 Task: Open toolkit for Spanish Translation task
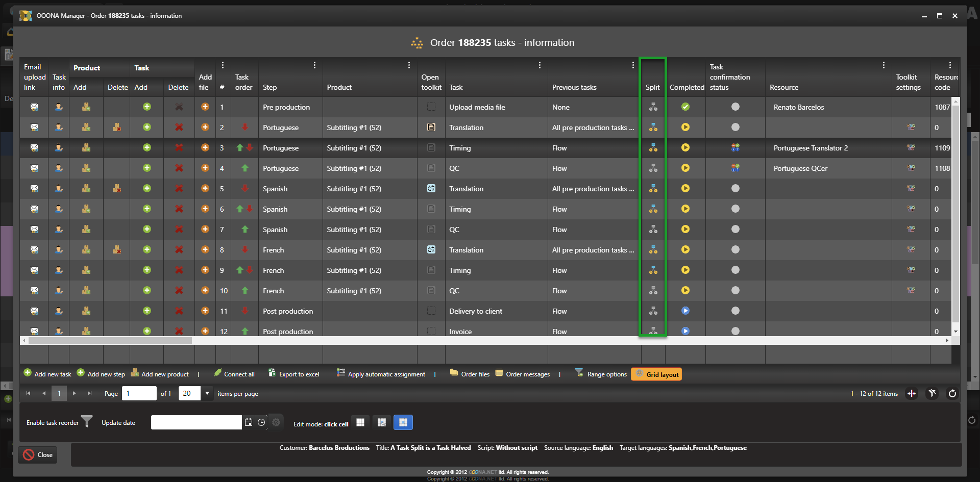click(431, 189)
